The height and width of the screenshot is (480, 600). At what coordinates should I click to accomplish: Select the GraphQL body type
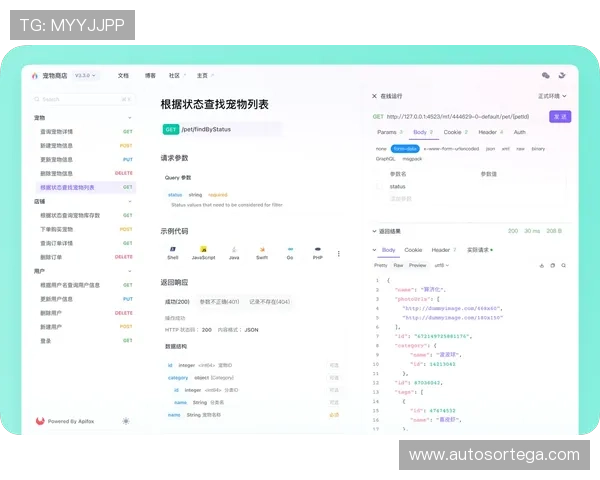coord(385,159)
